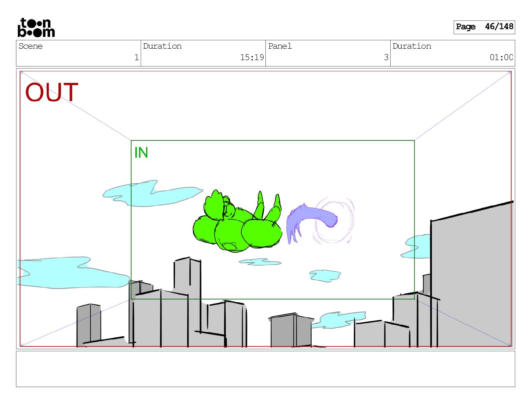
Task: Click the empty notes box below the panel
Action: tap(265, 369)
